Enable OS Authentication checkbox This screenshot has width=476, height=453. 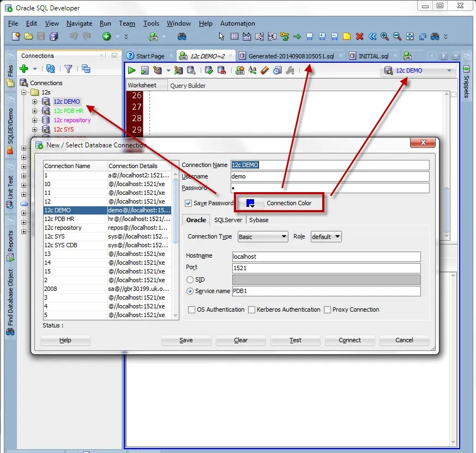pos(191,309)
